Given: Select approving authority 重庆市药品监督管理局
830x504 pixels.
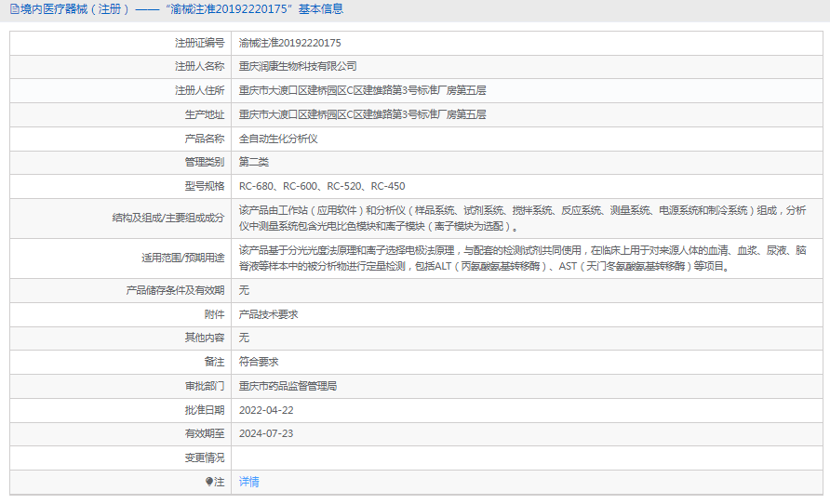Looking at the screenshot, I should tap(288, 386).
